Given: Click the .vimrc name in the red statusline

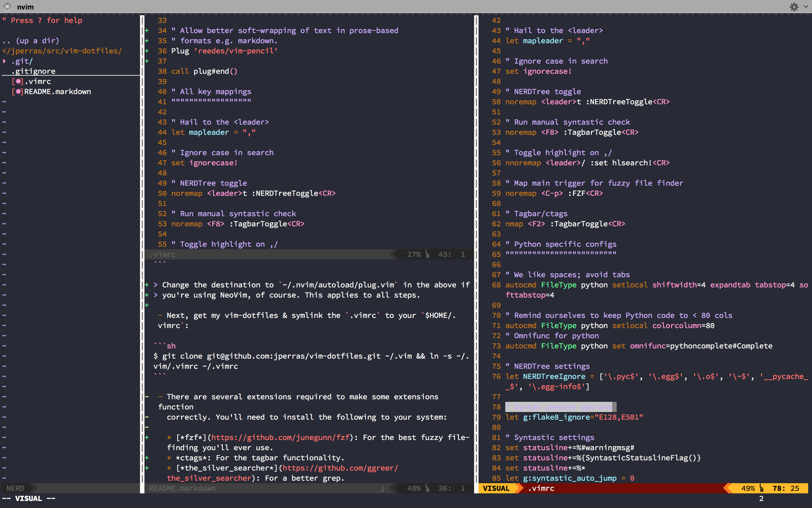Looking at the screenshot, I should pyautogui.click(x=541, y=488).
